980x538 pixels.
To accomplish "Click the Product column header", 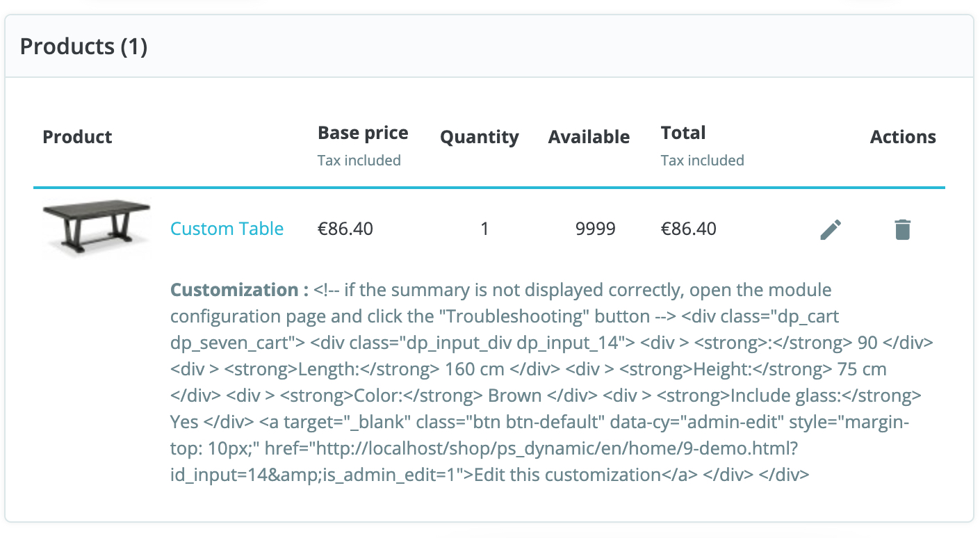I will (x=77, y=137).
